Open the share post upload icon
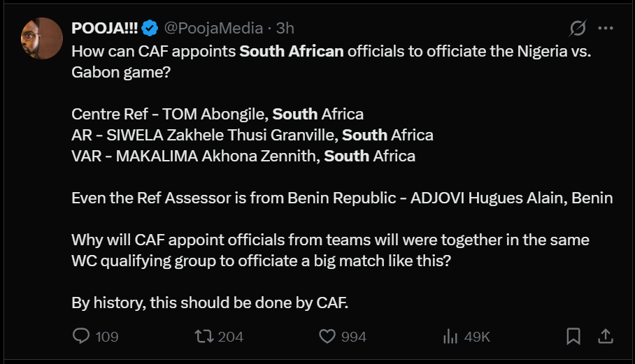Screen dimensions: 635x364 [x=606, y=337]
